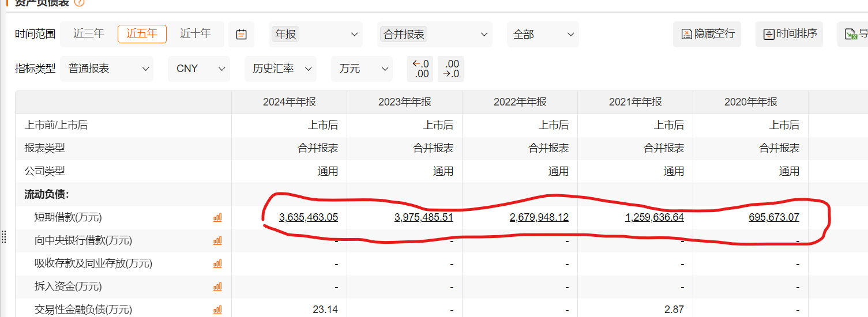The image size is (868, 317).
Task: Open the 2023 短期借款 value 3,975,485.51
Action: point(424,218)
